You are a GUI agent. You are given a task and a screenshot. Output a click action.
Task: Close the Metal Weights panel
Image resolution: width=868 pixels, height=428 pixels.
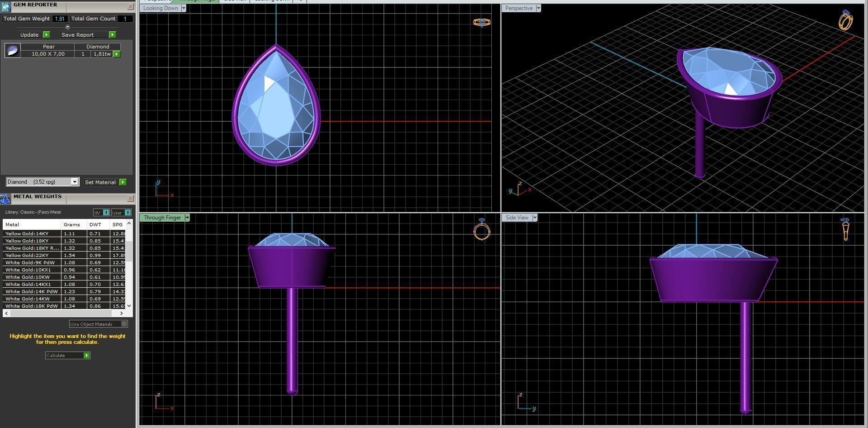(130, 199)
